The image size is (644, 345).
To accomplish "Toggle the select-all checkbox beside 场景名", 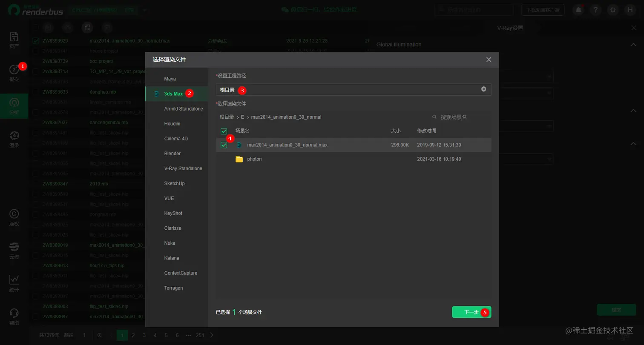I will click(224, 131).
